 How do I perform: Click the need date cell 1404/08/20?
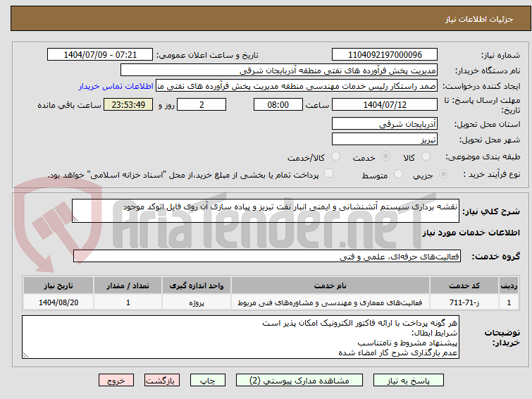click(58, 302)
